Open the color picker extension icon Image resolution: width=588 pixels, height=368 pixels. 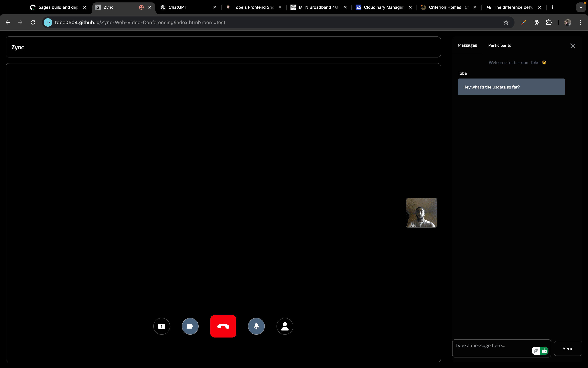[523, 22]
